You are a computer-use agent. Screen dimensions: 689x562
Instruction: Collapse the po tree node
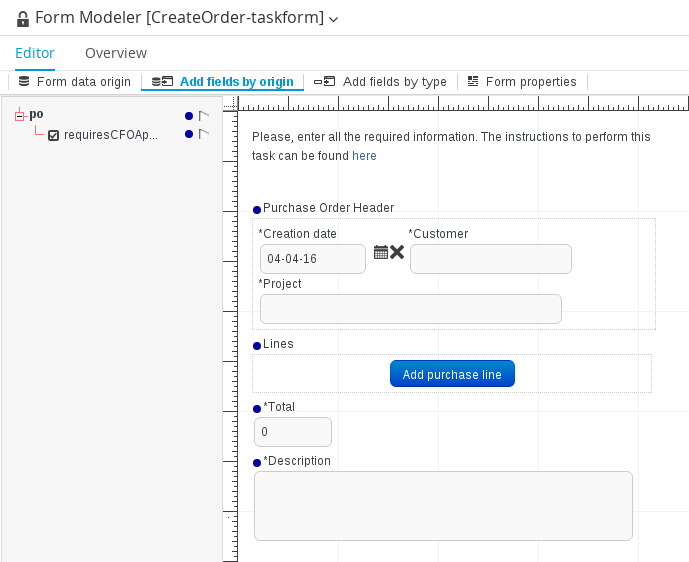tap(19, 116)
